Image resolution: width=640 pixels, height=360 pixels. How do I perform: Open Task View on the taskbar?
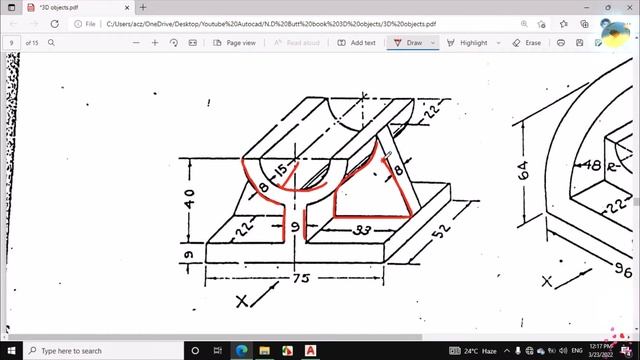[x=218, y=351]
